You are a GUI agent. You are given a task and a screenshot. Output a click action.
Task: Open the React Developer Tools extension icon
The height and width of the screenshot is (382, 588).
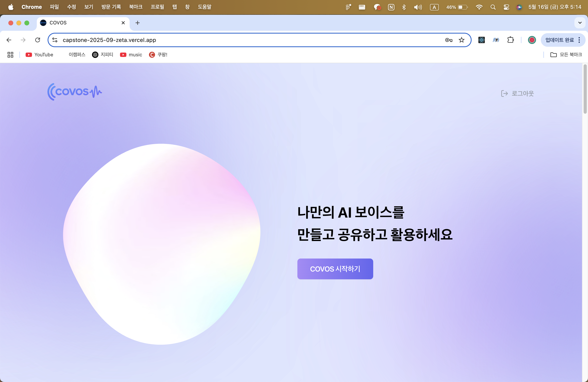coord(482,40)
